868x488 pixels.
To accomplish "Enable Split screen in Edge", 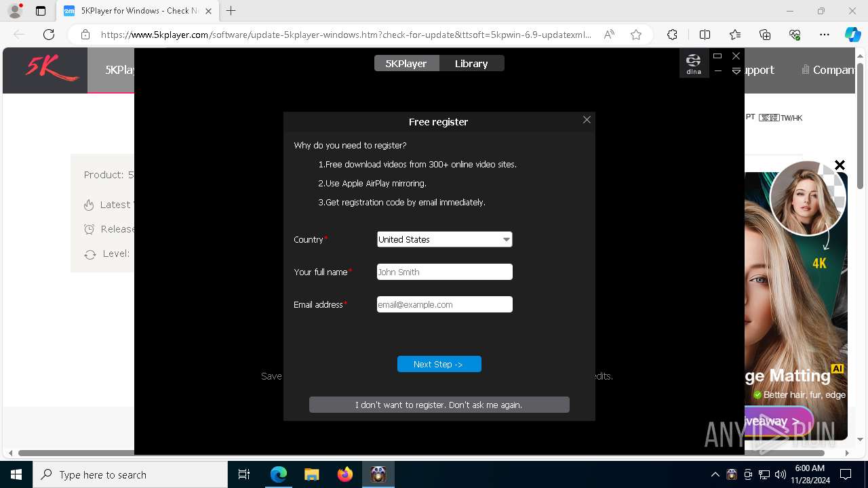I will click(705, 35).
